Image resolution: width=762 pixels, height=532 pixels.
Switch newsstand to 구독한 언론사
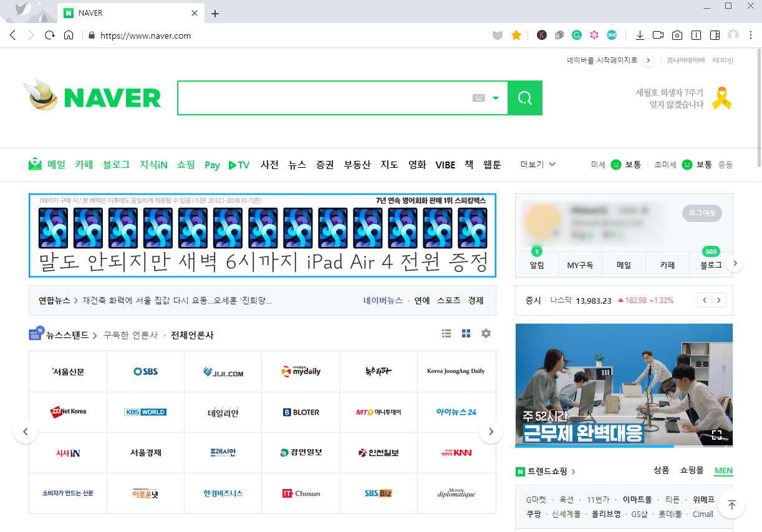point(130,335)
